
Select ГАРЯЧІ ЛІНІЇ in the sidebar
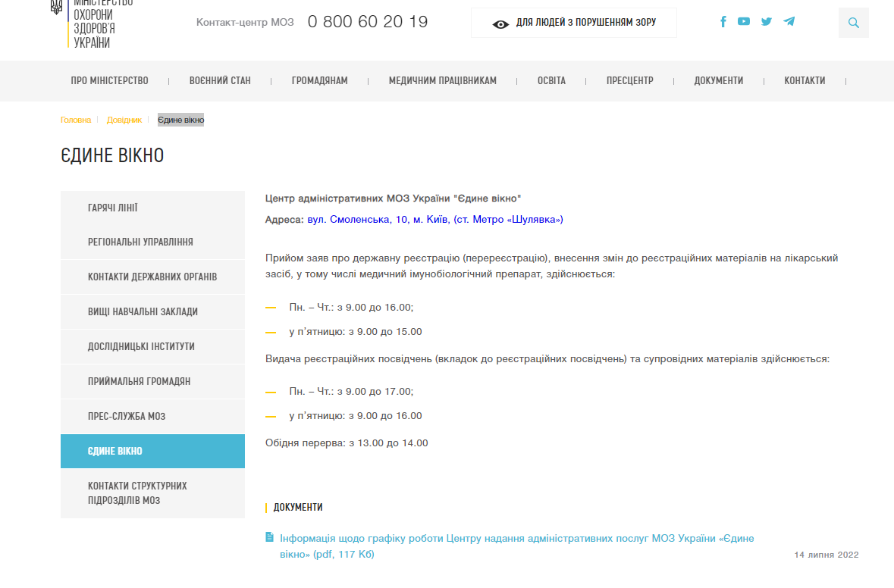pos(153,208)
